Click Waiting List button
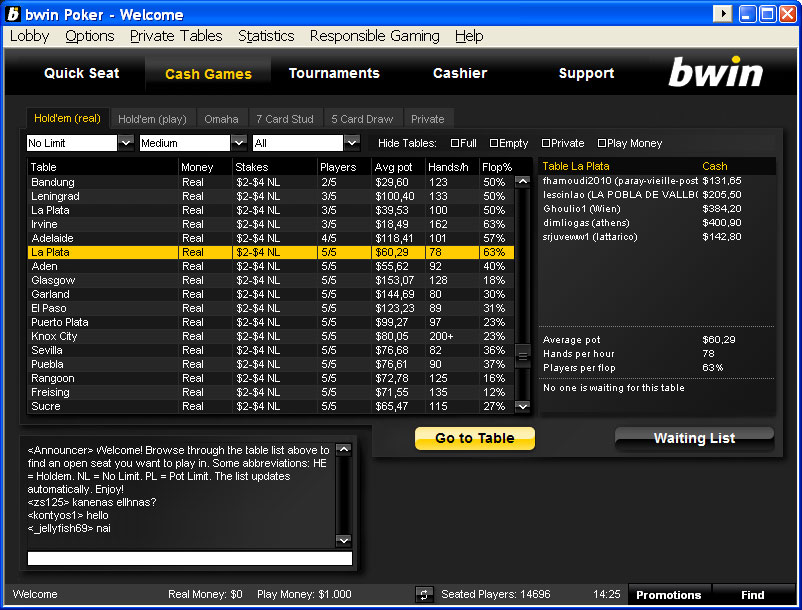Image resolution: width=802 pixels, height=610 pixels. click(694, 438)
